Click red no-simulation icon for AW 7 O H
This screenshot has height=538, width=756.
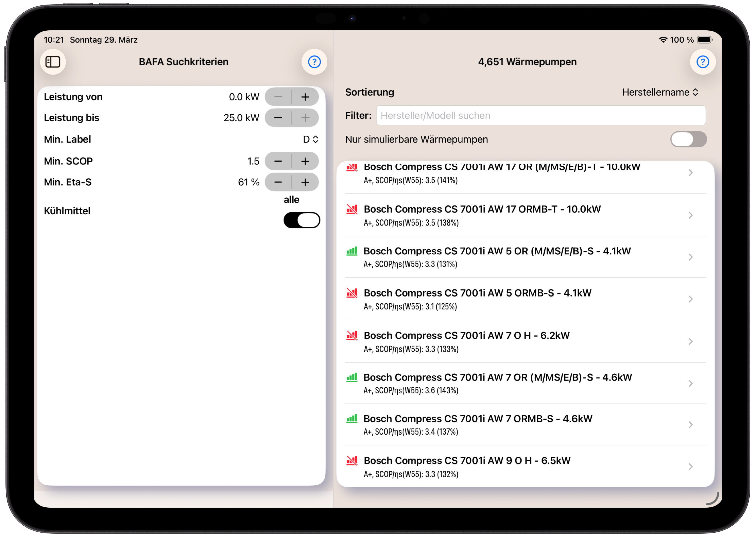click(x=352, y=336)
